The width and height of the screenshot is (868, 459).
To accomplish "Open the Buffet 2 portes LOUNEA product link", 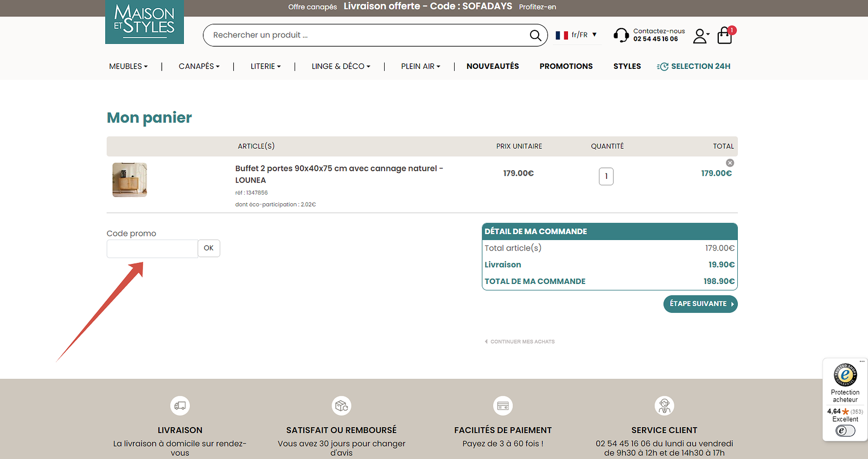I will 339,174.
